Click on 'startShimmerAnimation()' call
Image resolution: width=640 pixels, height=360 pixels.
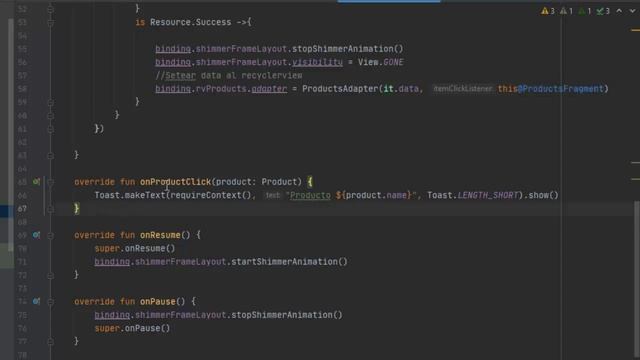point(289,262)
